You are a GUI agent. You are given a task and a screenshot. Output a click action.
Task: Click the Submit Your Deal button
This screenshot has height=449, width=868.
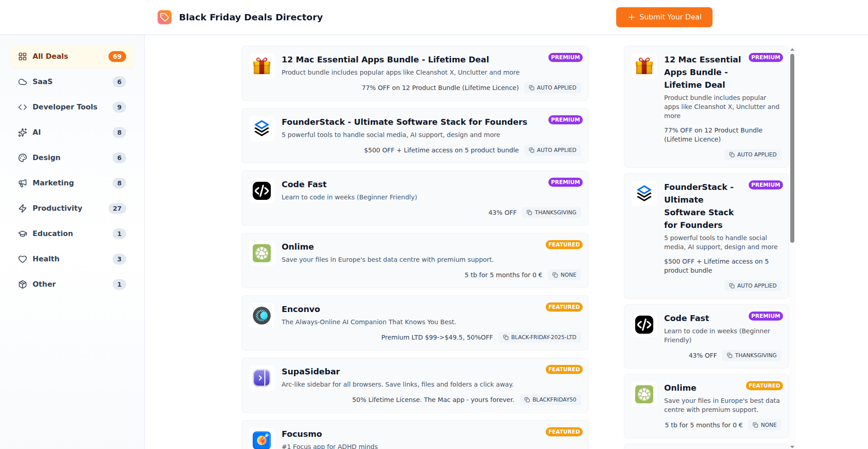click(664, 17)
